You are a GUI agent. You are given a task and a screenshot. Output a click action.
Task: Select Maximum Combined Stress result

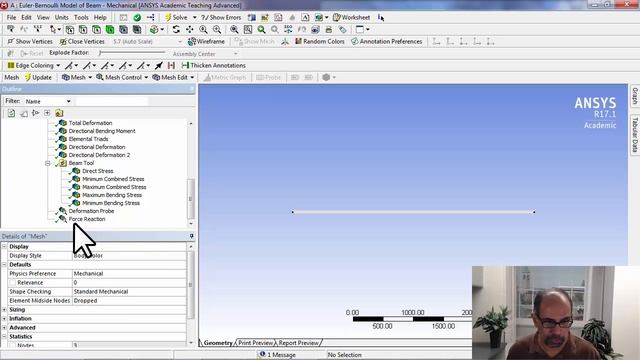[x=114, y=187]
